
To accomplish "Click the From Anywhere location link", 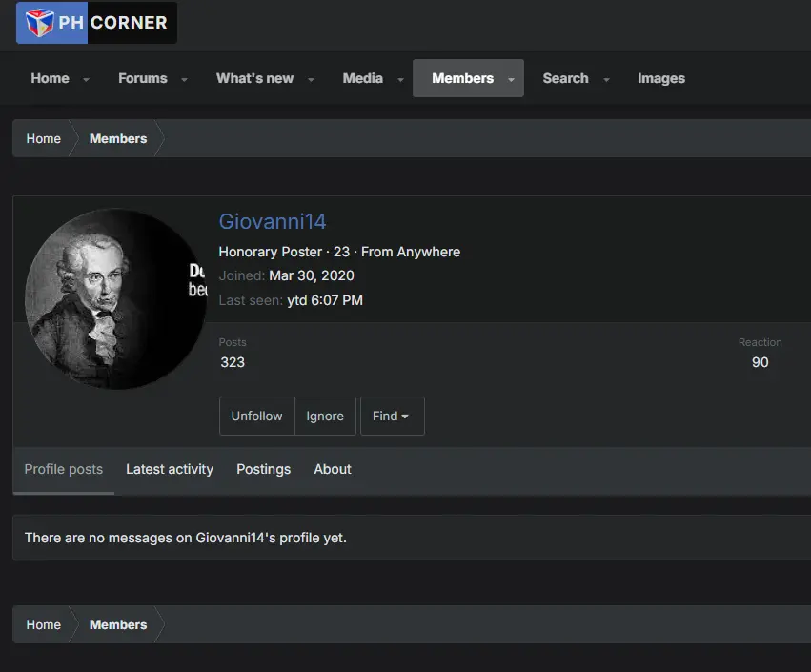I will click(411, 252).
